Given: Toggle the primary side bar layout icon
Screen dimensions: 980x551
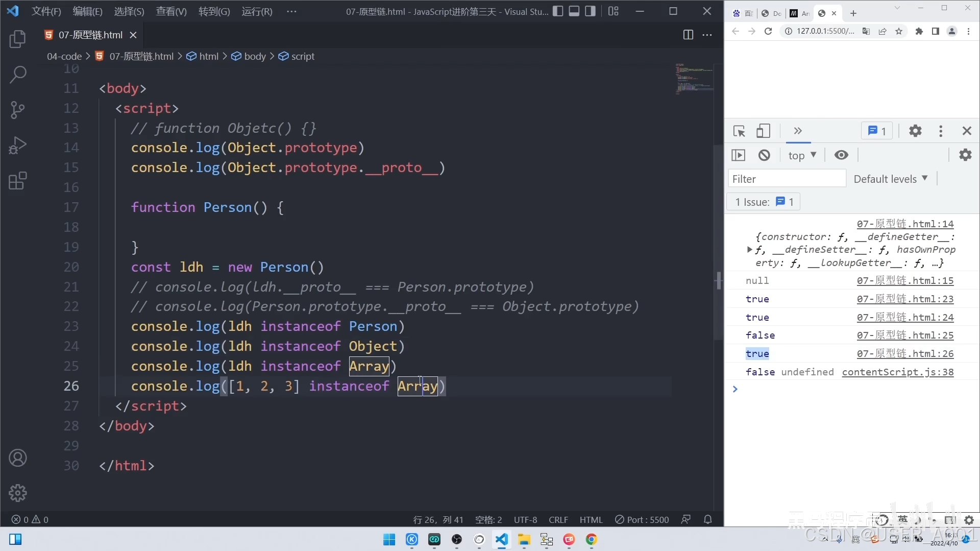Looking at the screenshot, I should click(558, 11).
